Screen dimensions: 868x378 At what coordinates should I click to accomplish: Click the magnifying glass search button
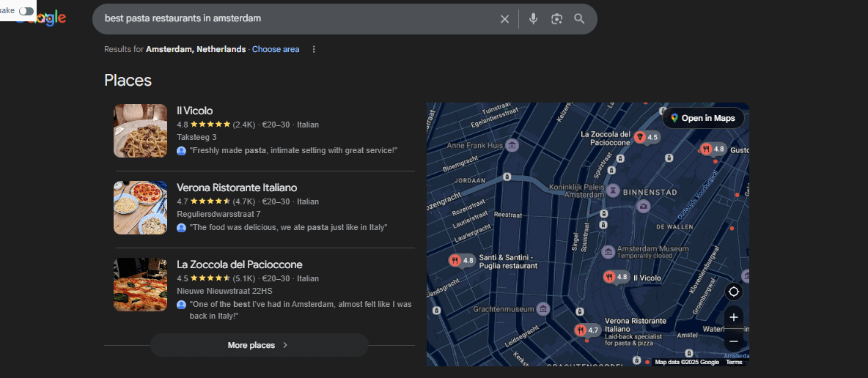579,19
